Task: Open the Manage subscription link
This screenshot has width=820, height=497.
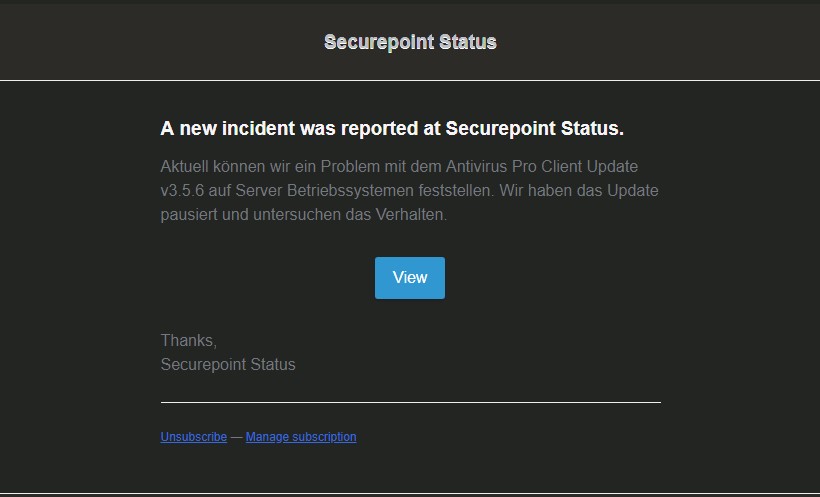Action: click(x=301, y=437)
